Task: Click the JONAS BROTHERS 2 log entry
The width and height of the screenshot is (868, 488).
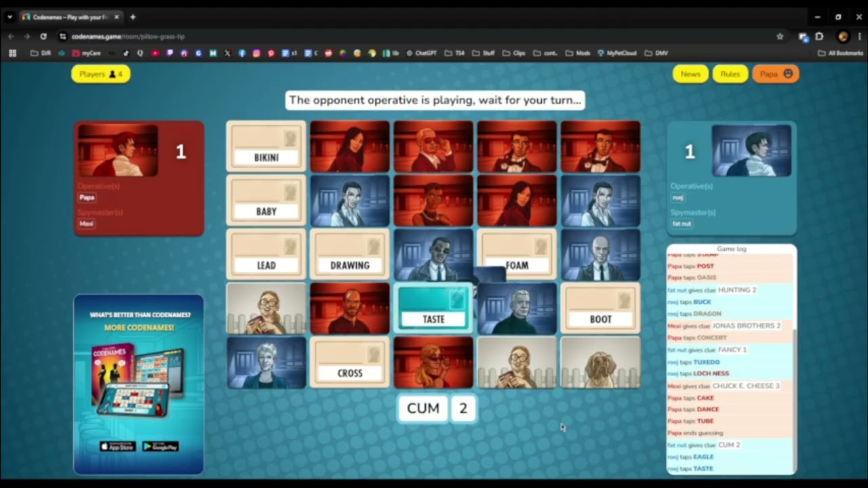Action: tap(746, 326)
